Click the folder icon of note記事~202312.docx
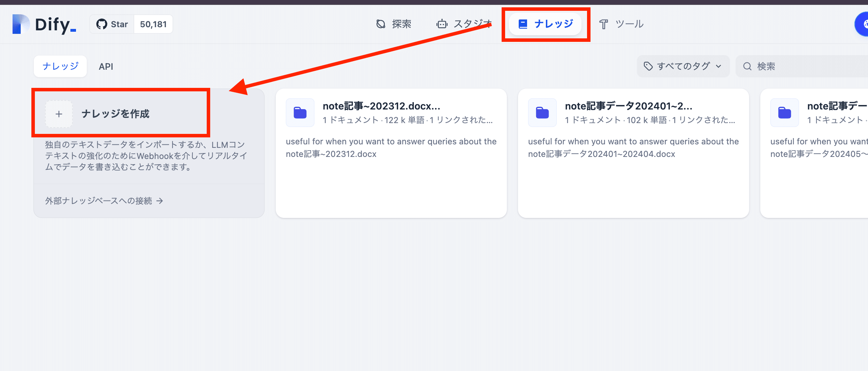Viewport: 868px width, 371px height. click(300, 113)
